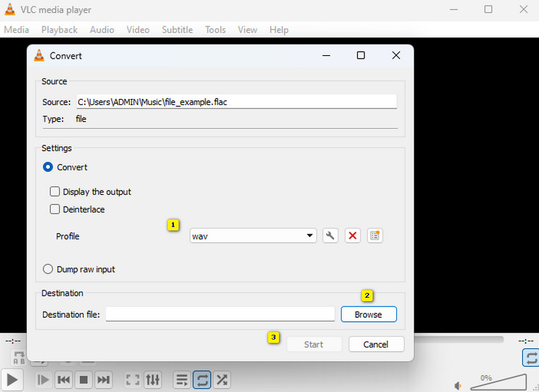Cancel the conversion dialog
539x392 pixels.
pyautogui.click(x=376, y=344)
